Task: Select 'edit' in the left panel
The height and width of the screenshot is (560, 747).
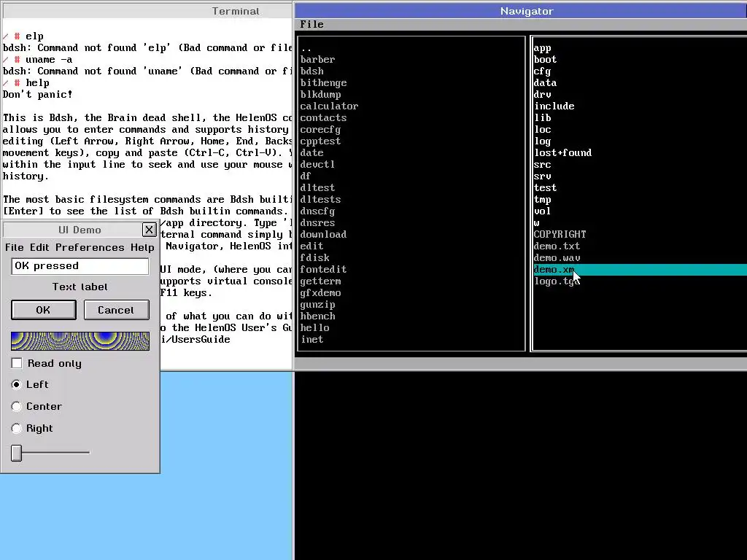Action: tap(411, 246)
